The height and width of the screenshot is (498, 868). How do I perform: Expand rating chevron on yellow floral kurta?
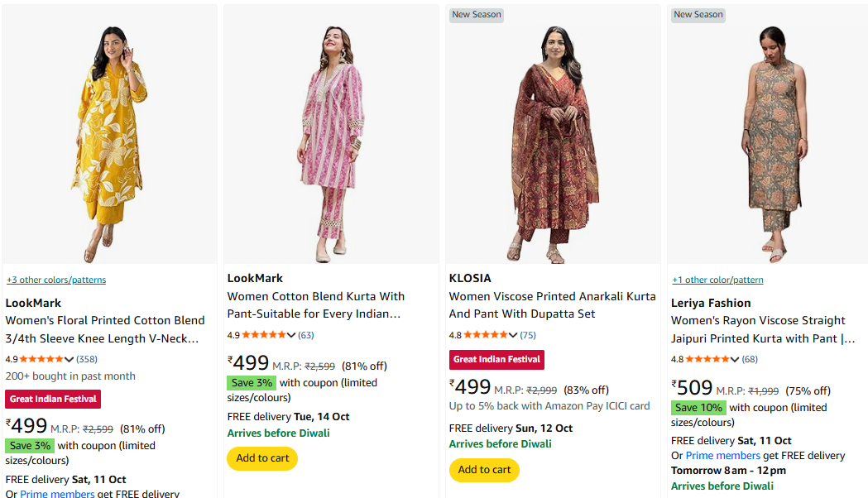point(70,359)
